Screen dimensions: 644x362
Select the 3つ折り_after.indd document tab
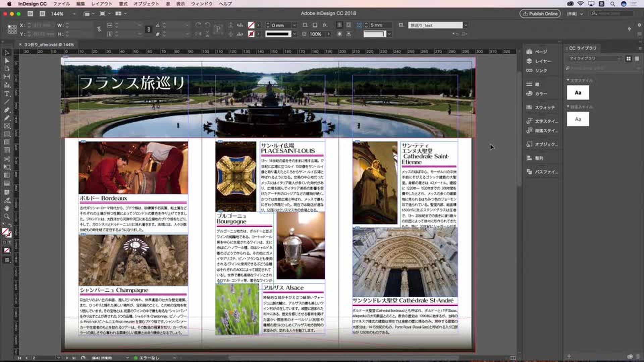click(x=49, y=45)
